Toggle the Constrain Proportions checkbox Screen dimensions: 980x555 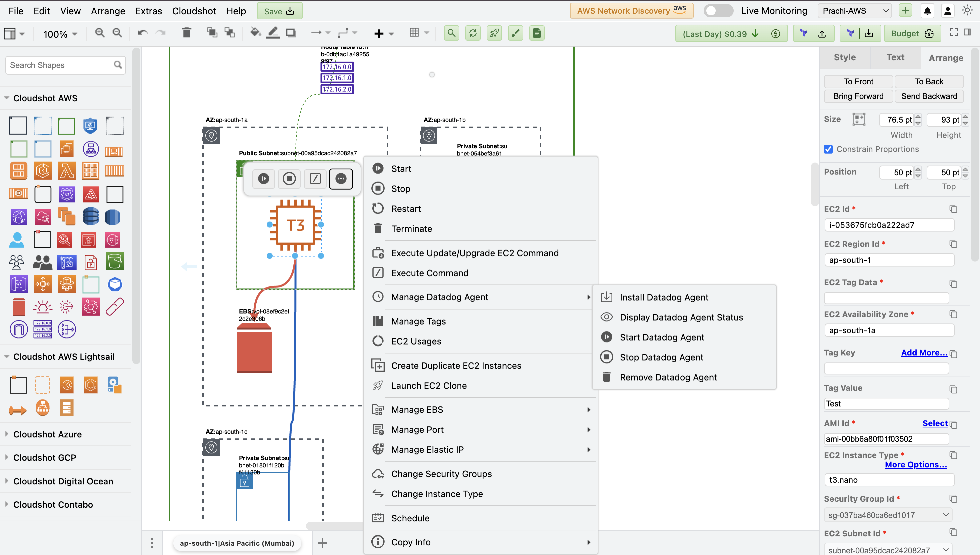(x=828, y=150)
